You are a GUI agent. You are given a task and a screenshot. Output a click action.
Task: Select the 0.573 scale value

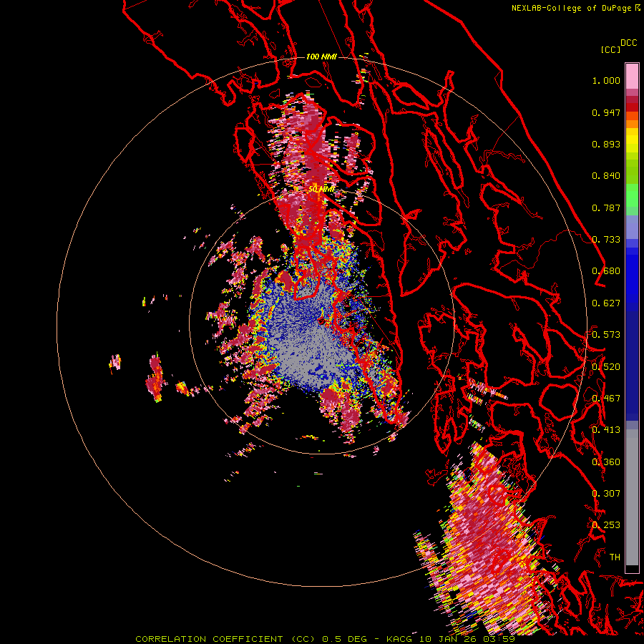coord(606,335)
